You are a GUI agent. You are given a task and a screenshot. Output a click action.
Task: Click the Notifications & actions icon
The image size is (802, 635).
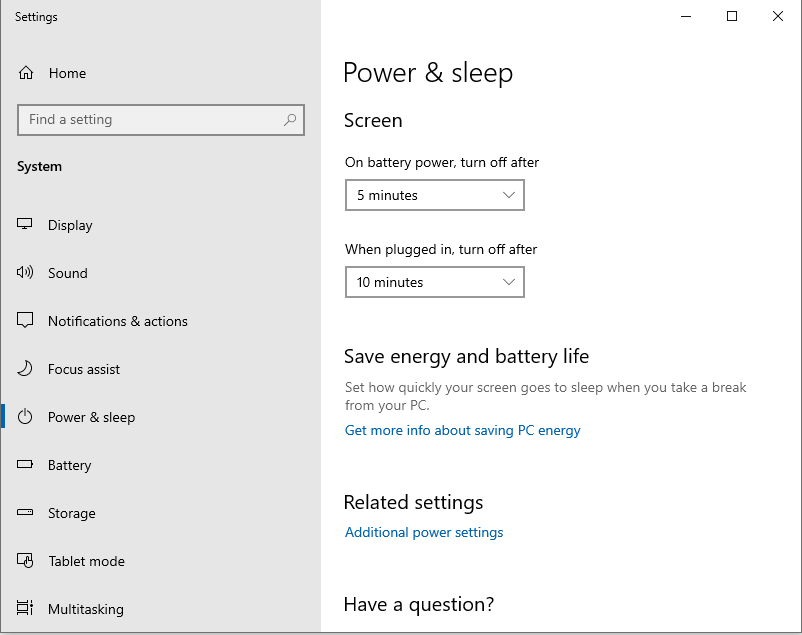25,320
